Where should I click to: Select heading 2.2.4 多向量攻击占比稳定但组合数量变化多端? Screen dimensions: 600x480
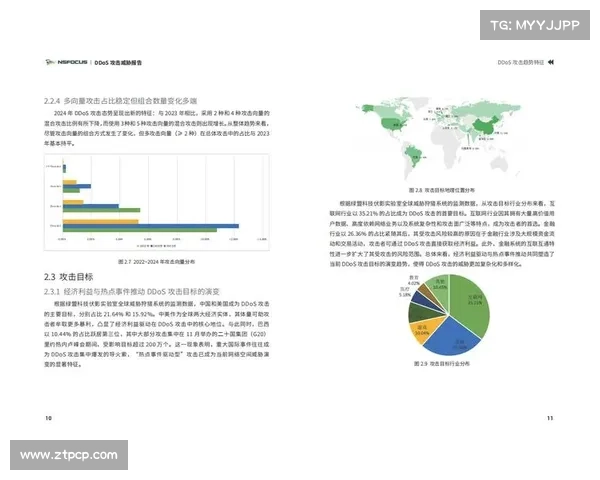click(120, 101)
